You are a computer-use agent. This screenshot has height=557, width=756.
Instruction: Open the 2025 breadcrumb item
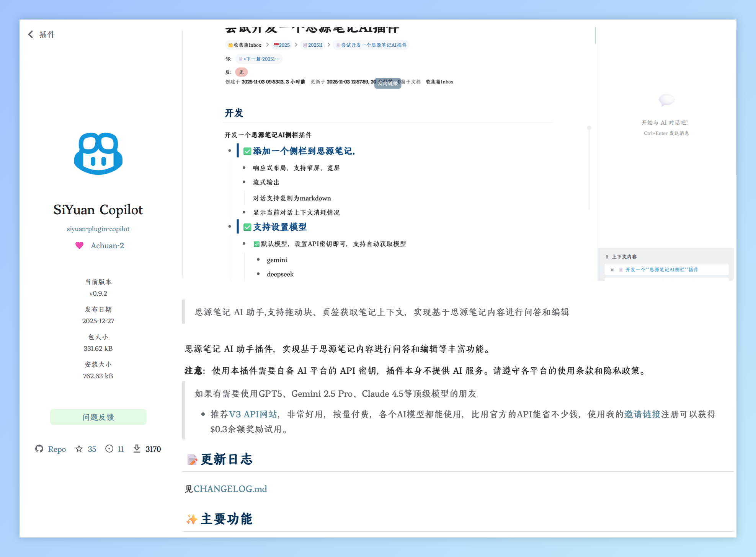282,45
